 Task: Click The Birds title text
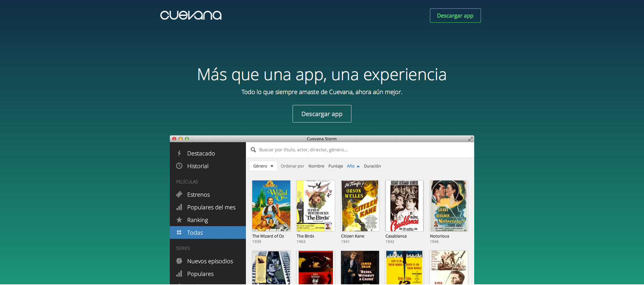pos(305,236)
